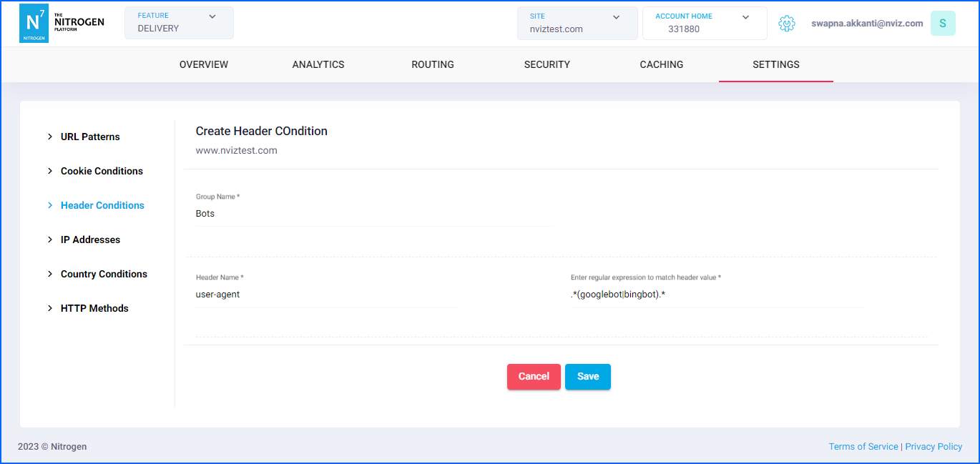Open the settings gear icon in header
This screenshot has width=980, height=464.
coord(786,24)
